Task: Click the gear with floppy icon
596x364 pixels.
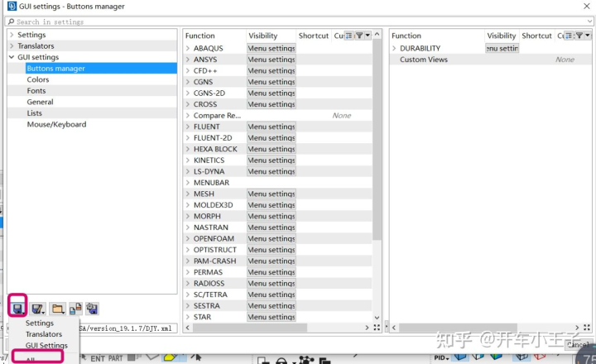Action: 92,309
